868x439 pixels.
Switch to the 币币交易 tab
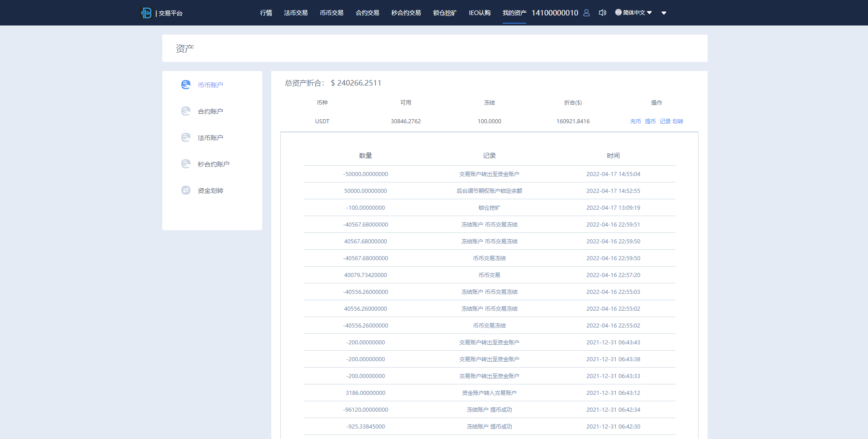pos(331,13)
